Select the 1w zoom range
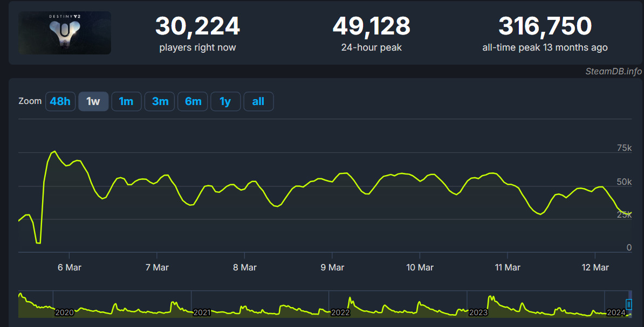 (93, 101)
